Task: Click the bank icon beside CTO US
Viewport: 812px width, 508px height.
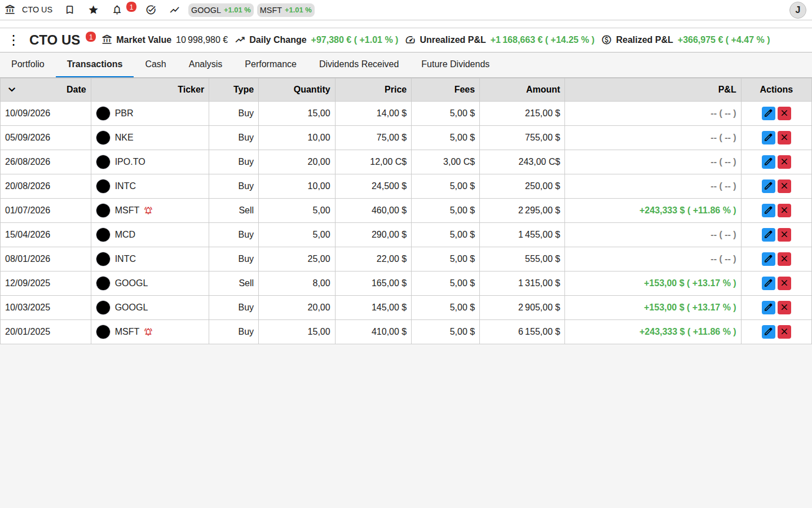Action: point(10,10)
